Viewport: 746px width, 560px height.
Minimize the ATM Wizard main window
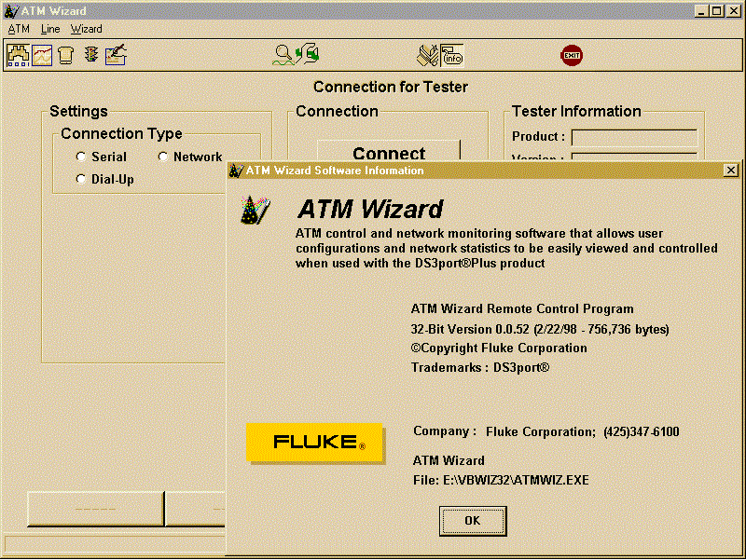click(x=701, y=10)
